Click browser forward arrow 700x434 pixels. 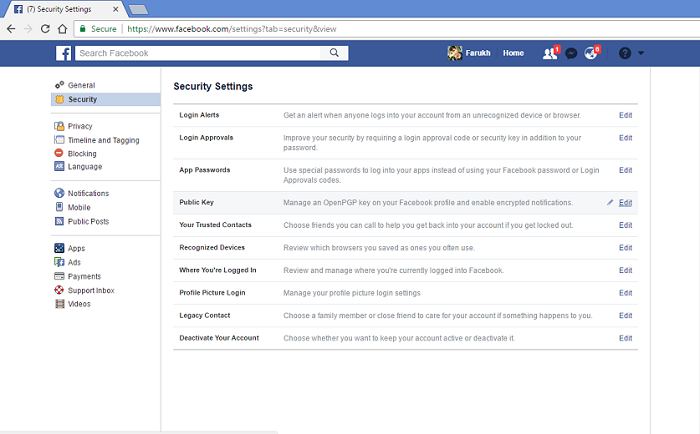click(x=28, y=29)
